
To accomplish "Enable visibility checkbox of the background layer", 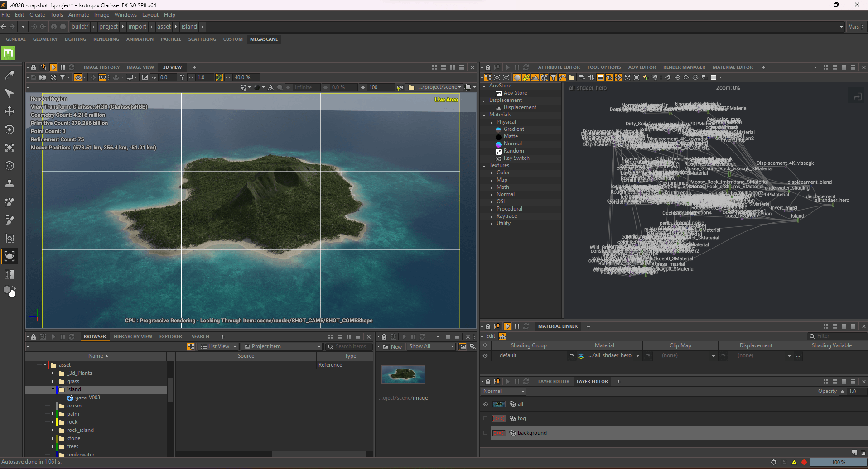I will pyautogui.click(x=486, y=433).
